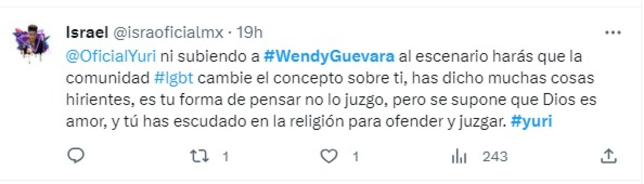Click the #yuri hashtag
This screenshot has height=184, width=644.
click(x=531, y=121)
